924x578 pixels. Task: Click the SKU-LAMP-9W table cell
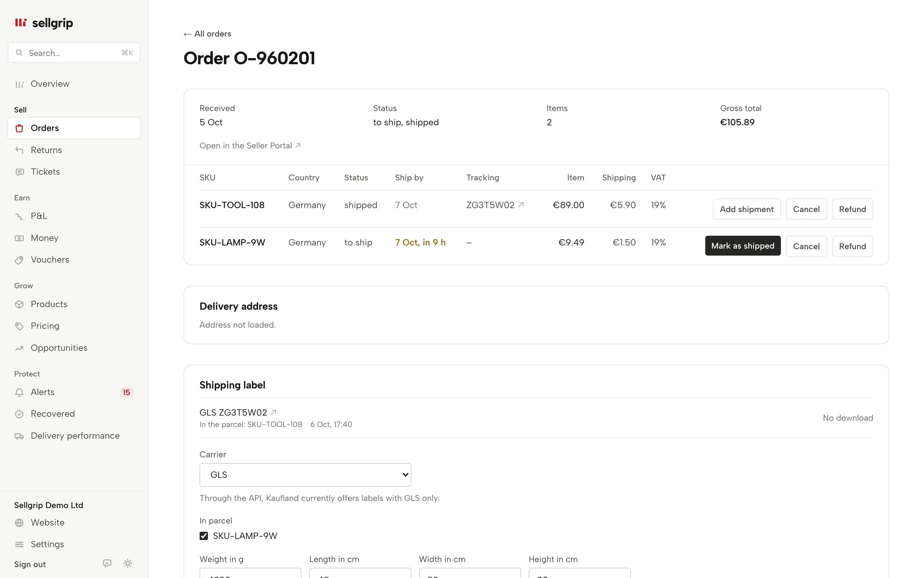pos(232,242)
